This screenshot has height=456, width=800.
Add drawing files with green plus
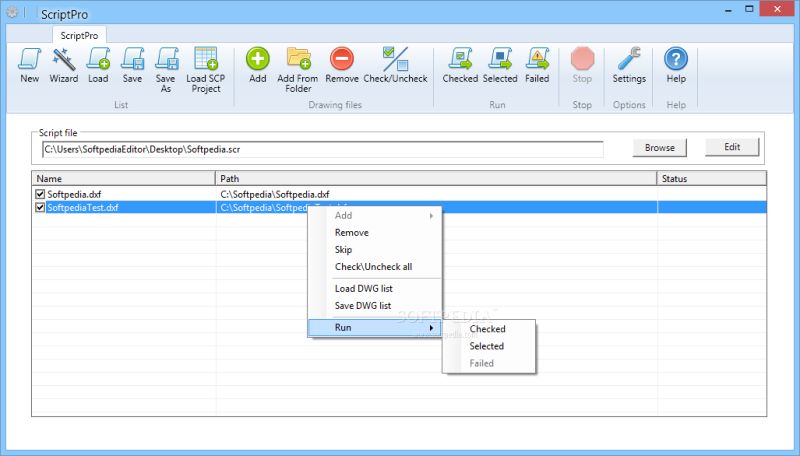258,65
